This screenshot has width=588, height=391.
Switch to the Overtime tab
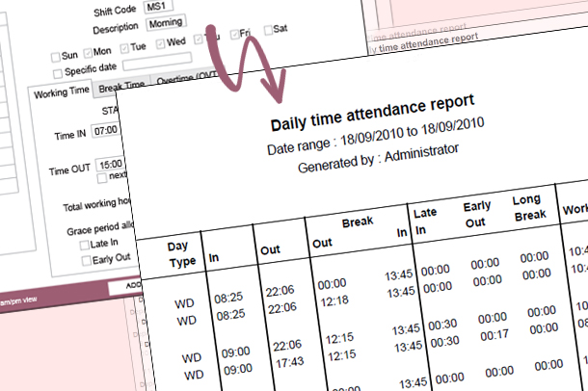pos(184,78)
